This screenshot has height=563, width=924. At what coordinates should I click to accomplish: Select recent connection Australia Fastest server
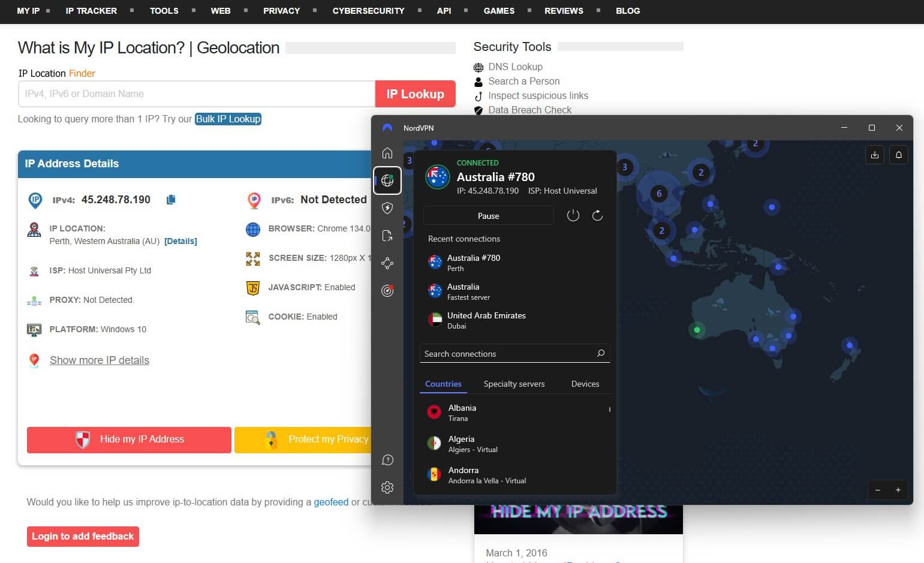(516, 291)
